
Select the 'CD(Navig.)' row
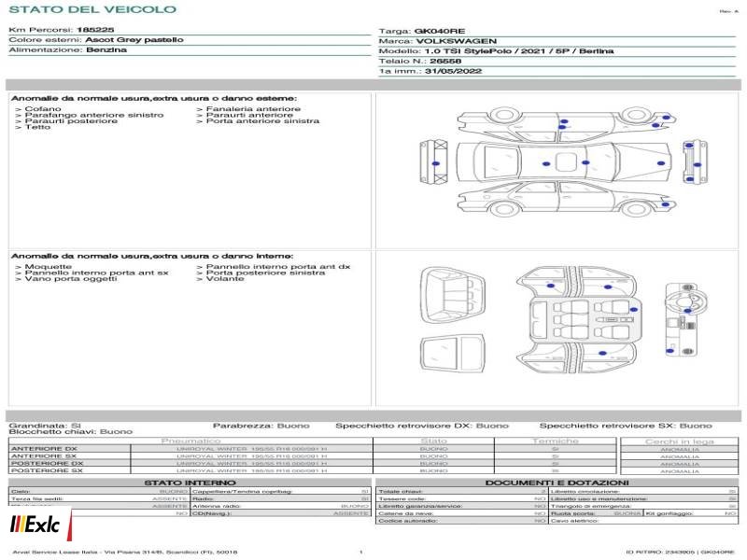coord(281,513)
